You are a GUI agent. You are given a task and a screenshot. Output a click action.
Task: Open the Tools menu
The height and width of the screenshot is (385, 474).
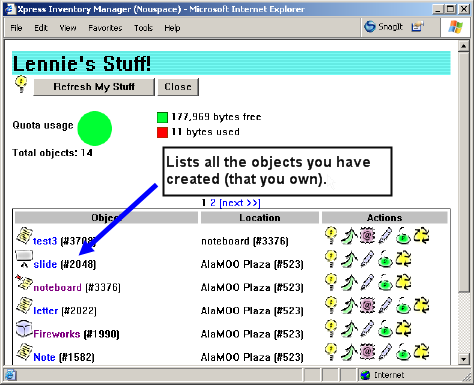[x=143, y=28]
